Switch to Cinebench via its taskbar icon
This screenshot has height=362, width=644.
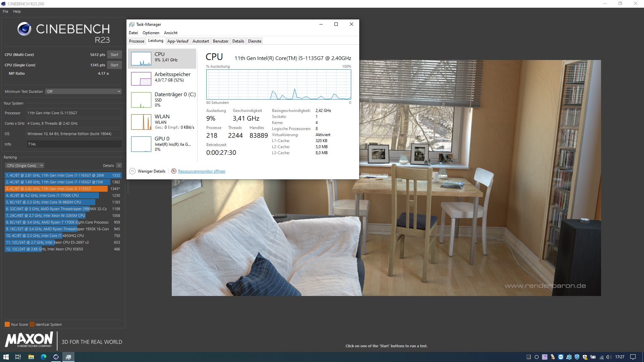click(56, 357)
